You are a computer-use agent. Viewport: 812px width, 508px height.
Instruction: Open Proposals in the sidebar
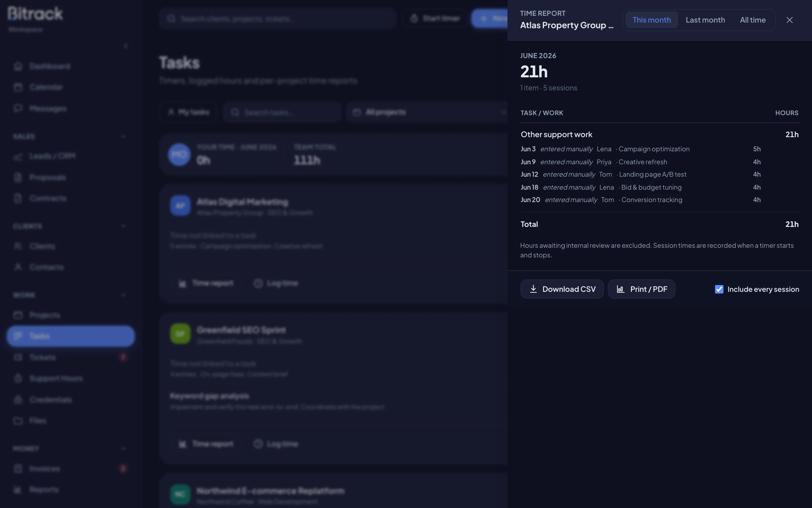[70, 178]
